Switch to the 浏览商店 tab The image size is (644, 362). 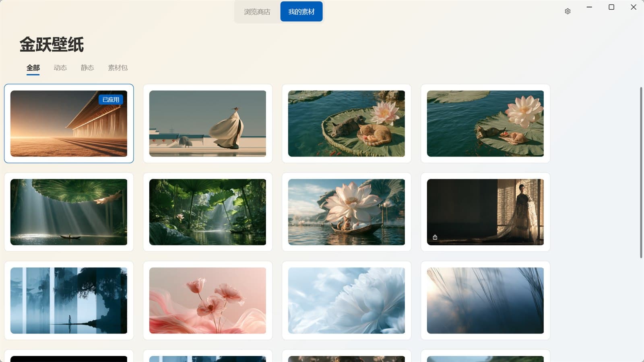[x=257, y=12]
